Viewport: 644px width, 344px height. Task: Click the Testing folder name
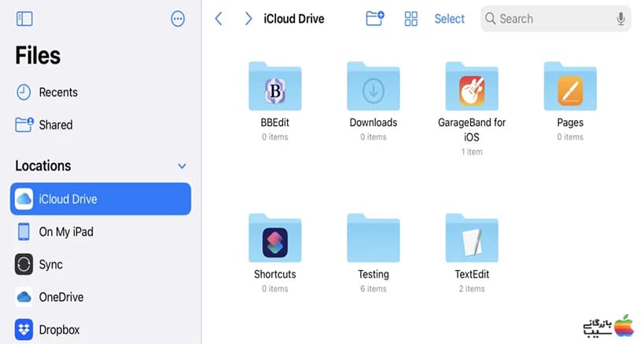374,274
